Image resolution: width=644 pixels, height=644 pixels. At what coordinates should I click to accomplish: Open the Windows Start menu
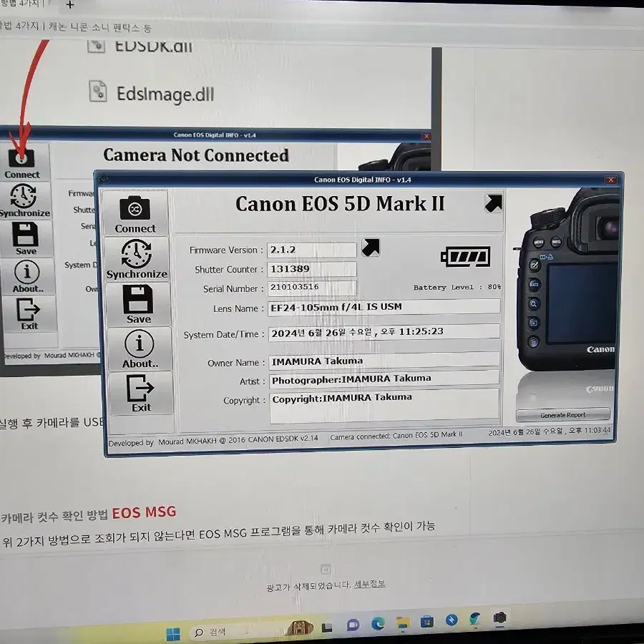[x=173, y=634]
